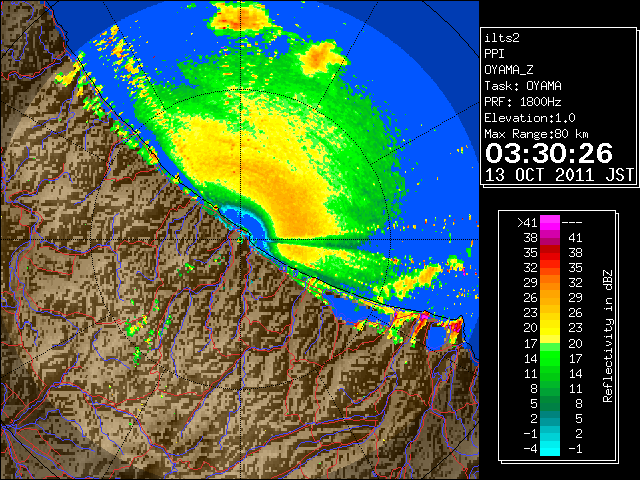Click the "Max Range:80 km" text

[536, 134]
